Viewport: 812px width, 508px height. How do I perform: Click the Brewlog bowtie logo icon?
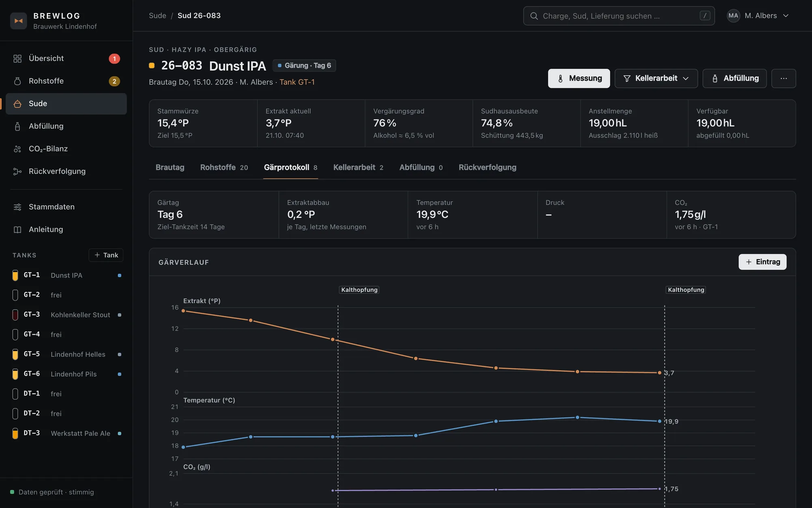19,21
